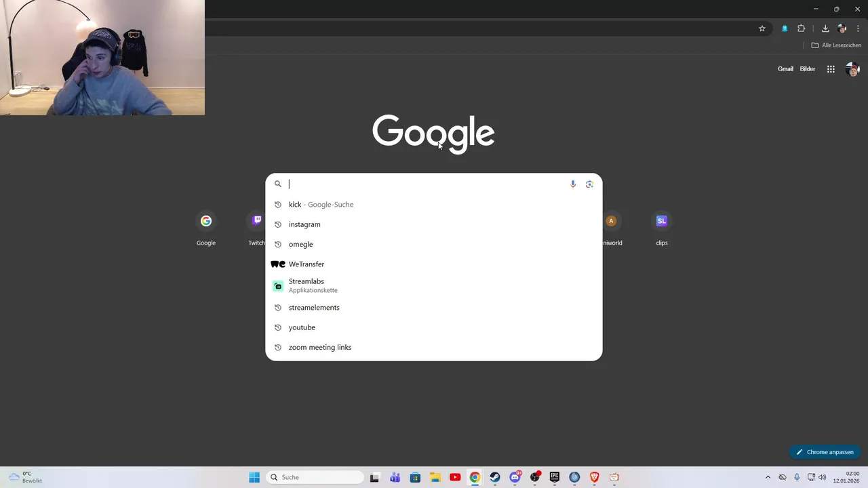Image resolution: width=868 pixels, height=488 pixels.
Task: Open the volume speaker tray icon
Action: pos(823,477)
